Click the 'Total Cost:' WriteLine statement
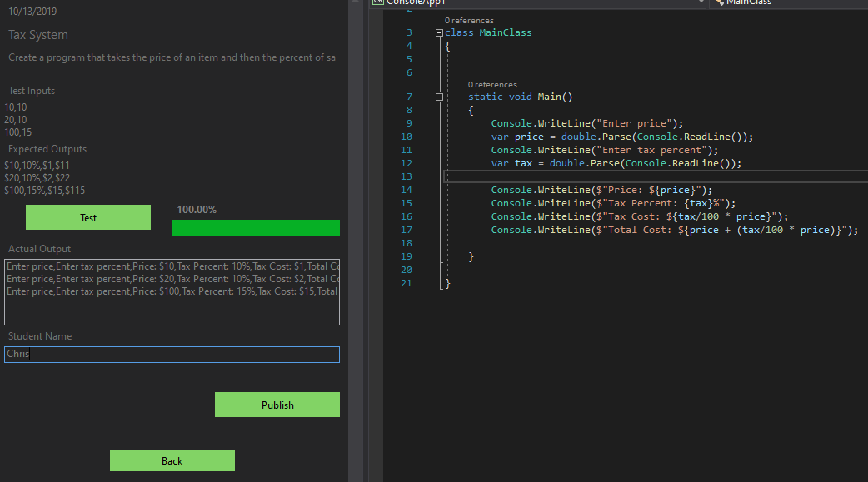Viewport: 868px width, 482px height. [674, 230]
